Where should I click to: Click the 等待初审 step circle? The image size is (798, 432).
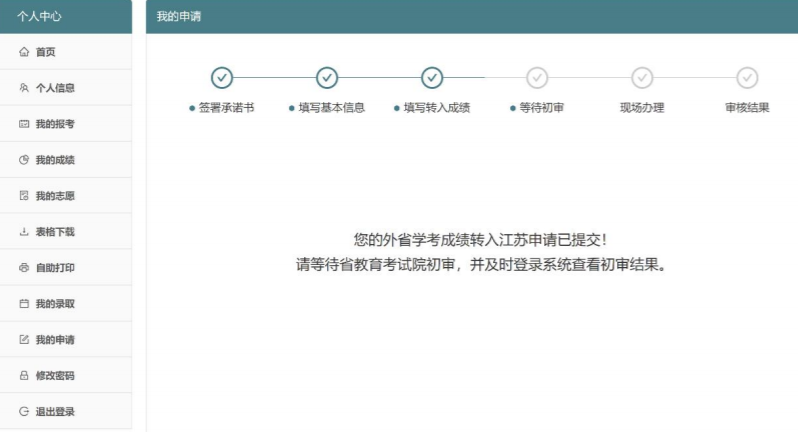click(x=537, y=77)
